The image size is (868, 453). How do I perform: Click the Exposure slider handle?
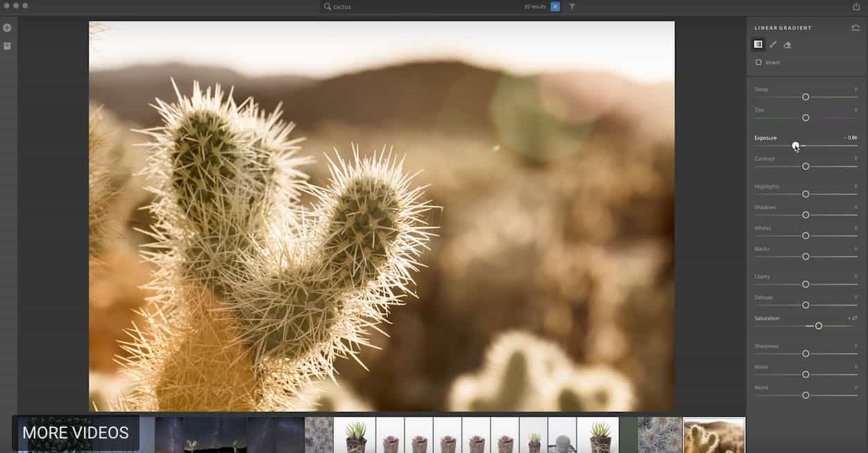tap(796, 146)
